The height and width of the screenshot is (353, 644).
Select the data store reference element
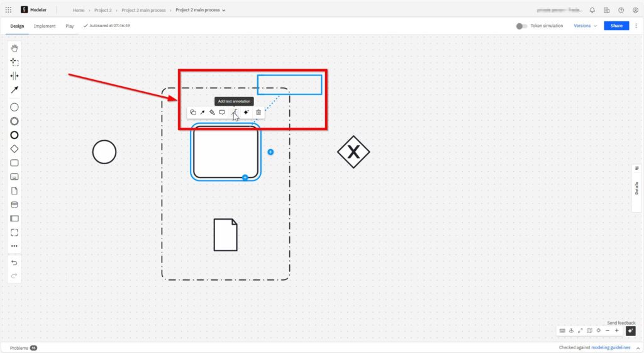[14, 205]
